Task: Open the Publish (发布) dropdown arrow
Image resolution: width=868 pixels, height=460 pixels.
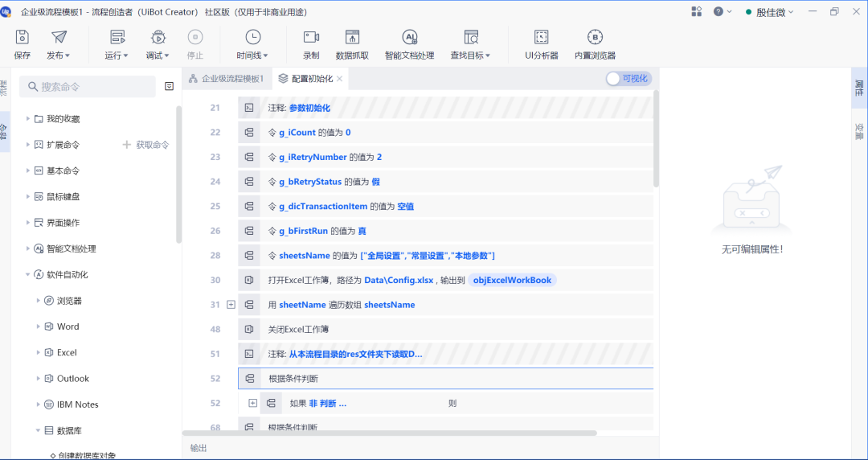Action: [68, 55]
